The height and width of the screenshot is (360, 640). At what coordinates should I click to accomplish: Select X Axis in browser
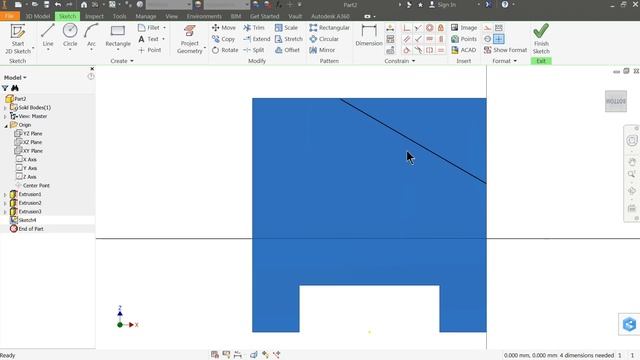[27, 160]
